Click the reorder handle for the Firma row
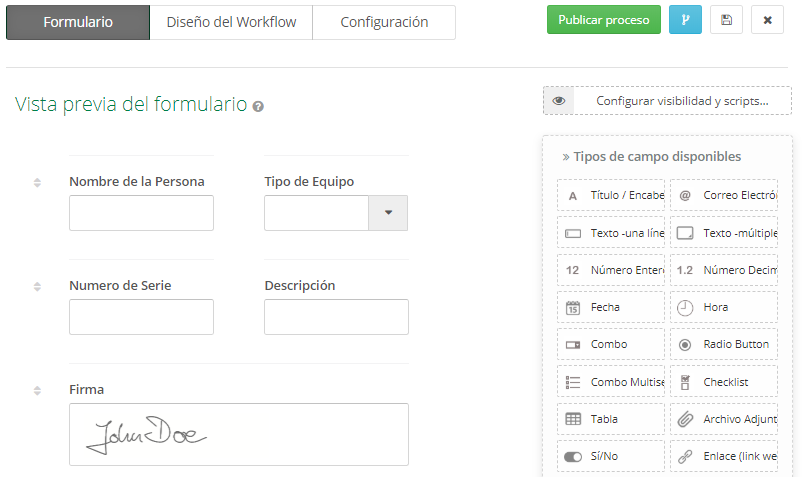The width and height of the screenshot is (803, 477). 37,390
